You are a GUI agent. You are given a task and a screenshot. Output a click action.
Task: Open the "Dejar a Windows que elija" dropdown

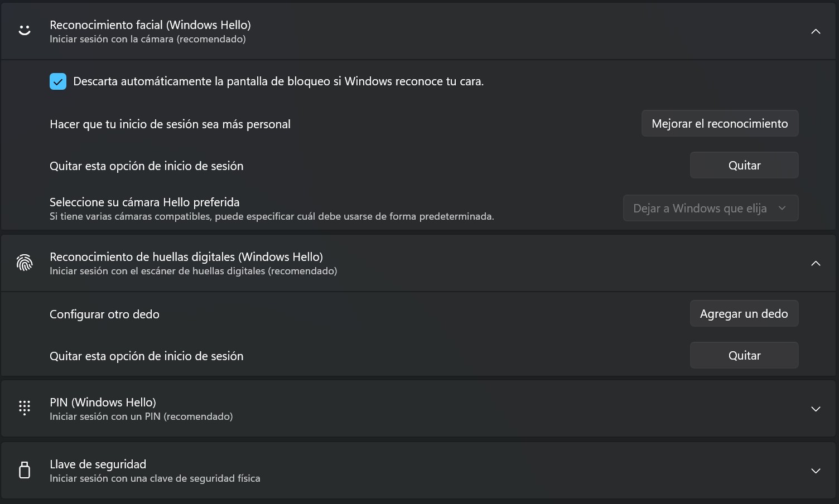(710, 208)
